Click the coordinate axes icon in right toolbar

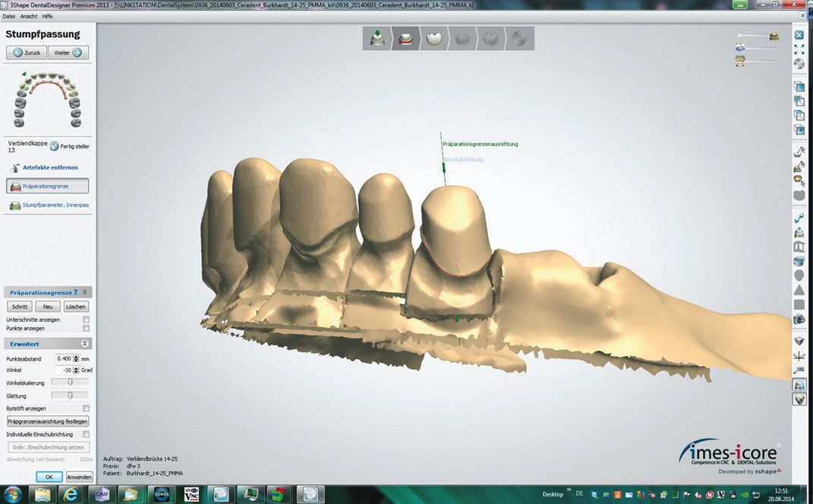pyautogui.click(x=799, y=356)
